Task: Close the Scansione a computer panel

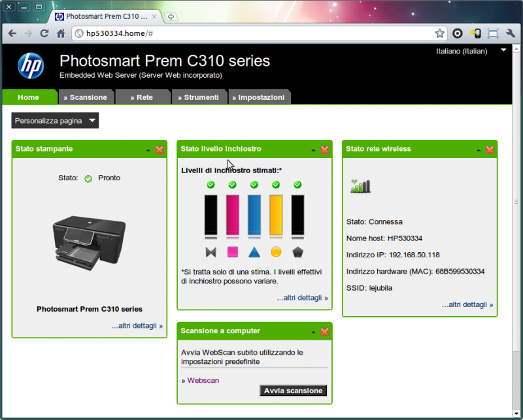Action: click(x=324, y=332)
